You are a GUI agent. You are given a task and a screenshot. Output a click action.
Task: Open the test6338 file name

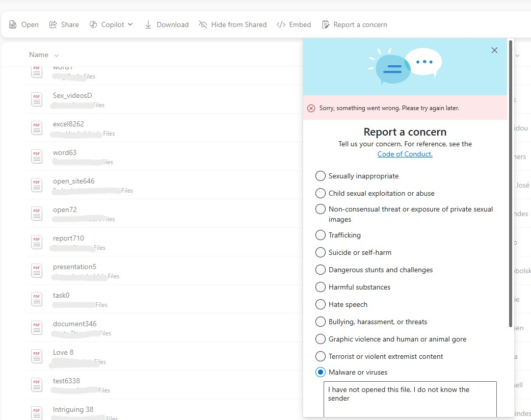click(x=66, y=381)
